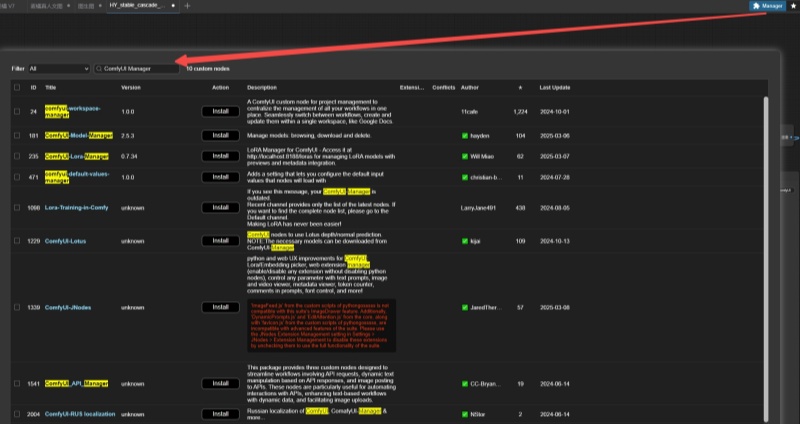Click the green verified check next to Will Miao

pos(465,156)
